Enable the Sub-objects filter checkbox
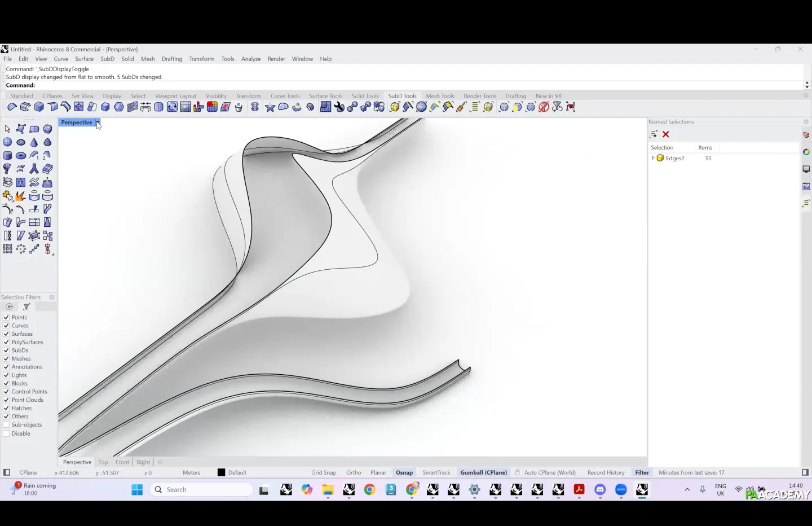 click(6, 425)
